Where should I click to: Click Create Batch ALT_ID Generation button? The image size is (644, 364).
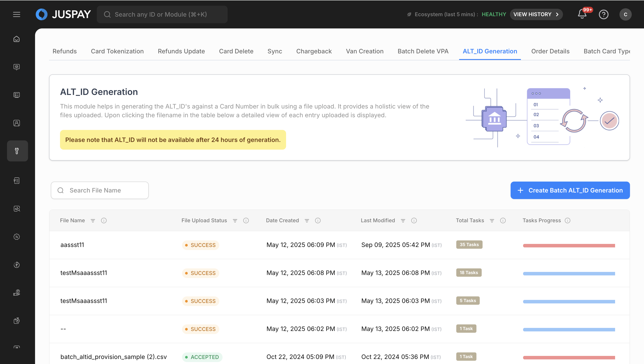(x=570, y=190)
